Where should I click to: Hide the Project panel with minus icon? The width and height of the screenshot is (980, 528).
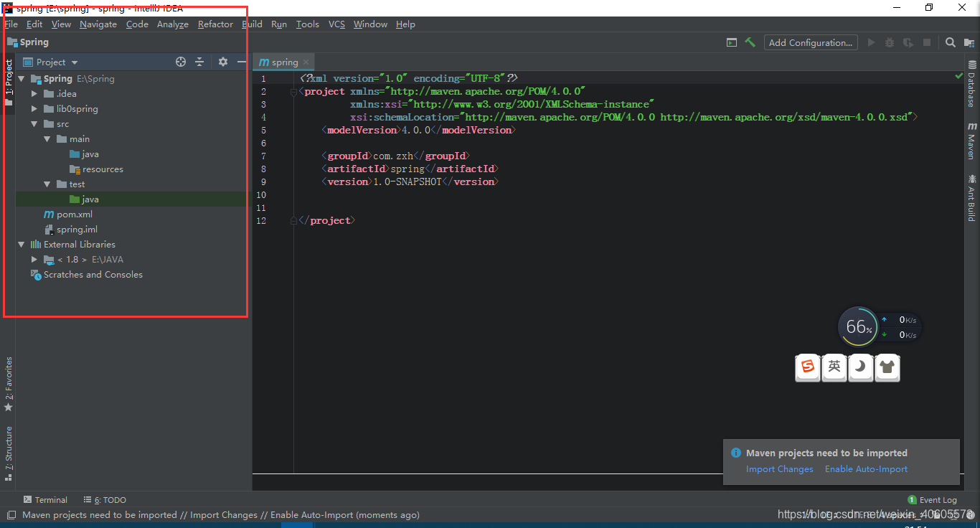tap(242, 62)
